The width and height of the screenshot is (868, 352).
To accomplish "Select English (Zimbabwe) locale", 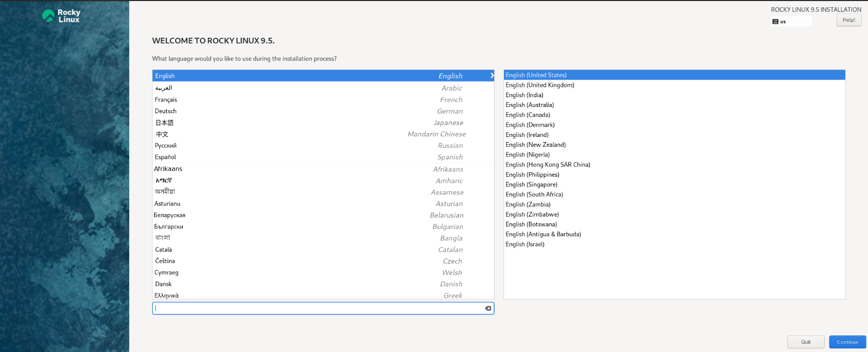I will coord(674,215).
